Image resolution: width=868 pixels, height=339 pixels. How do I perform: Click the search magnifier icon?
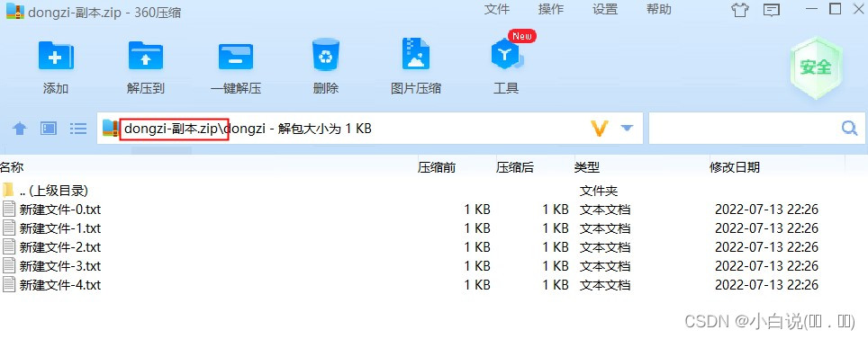pyautogui.click(x=849, y=129)
